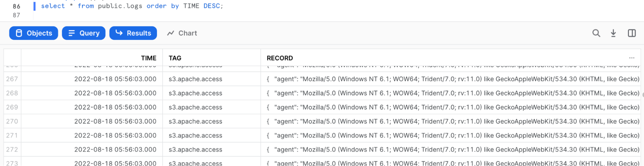This screenshot has width=644, height=166.
Task: Click the TAG column header
Action: (x=175, y=58)
